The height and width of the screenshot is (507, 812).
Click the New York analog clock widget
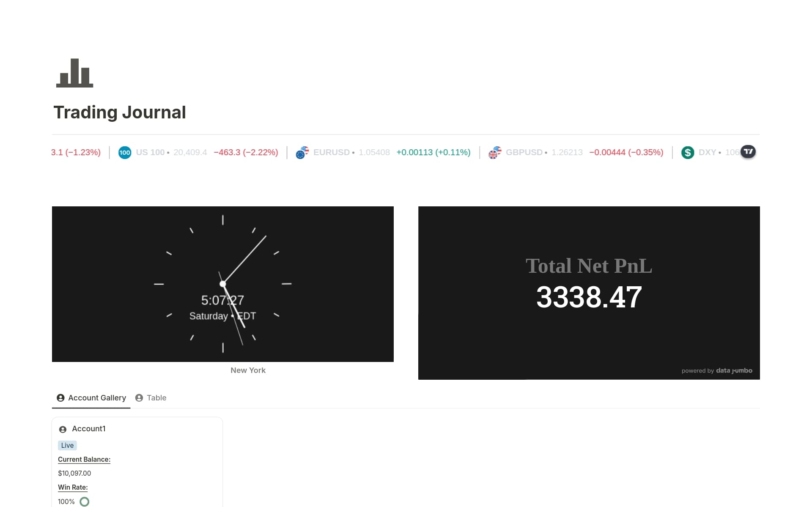click(222, 284)
